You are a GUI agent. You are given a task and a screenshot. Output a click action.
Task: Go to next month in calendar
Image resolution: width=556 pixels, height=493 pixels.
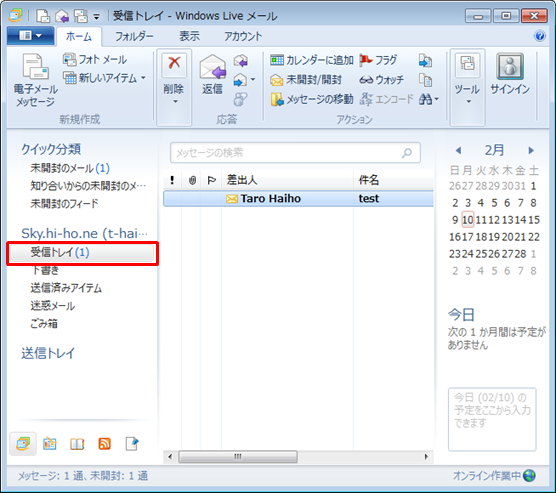pos(531,150)
